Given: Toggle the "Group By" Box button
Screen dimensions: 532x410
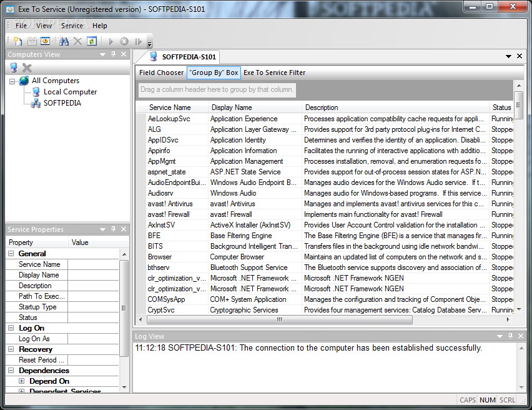Looking at the screenshot, I should coord(214,72).
